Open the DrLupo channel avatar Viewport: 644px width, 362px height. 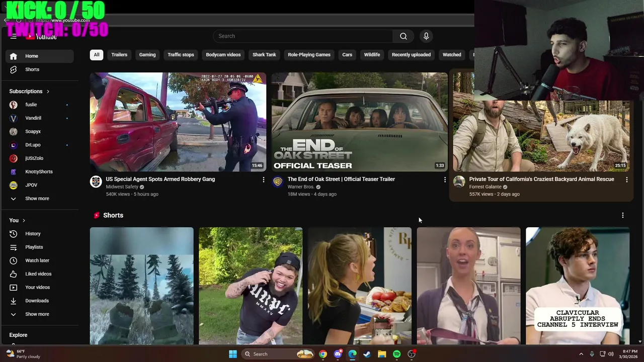(x=14, y=145)
